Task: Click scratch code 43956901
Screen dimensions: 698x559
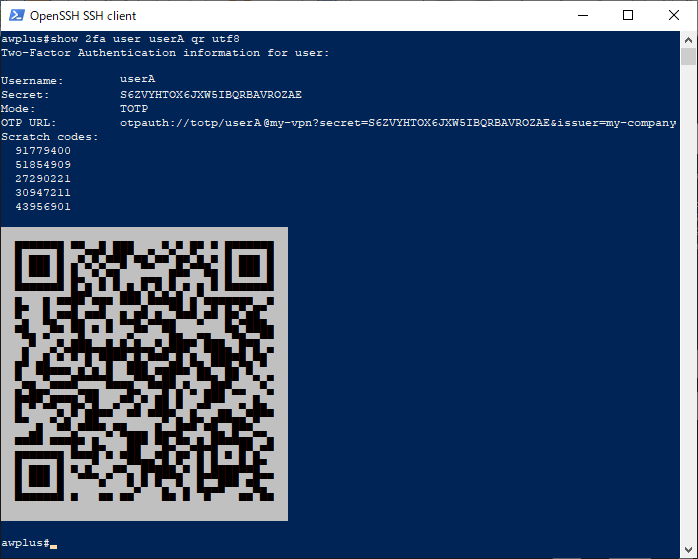Action: (x=43, y=207)
